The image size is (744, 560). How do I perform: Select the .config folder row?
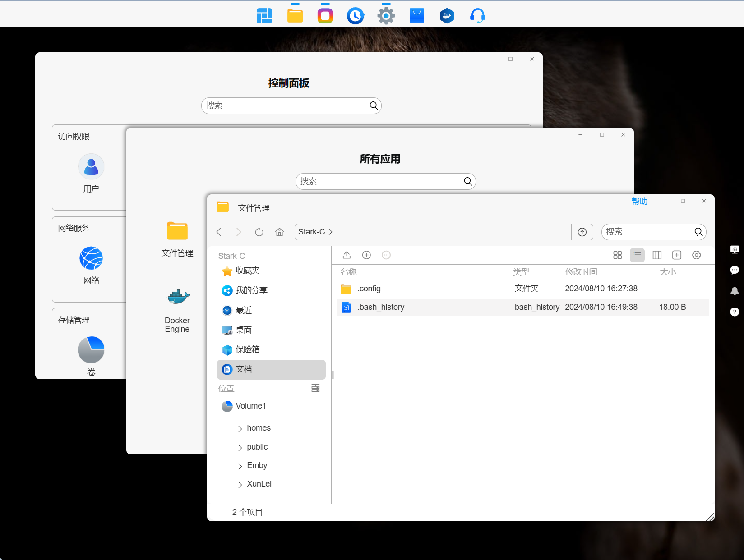point(523,289)
